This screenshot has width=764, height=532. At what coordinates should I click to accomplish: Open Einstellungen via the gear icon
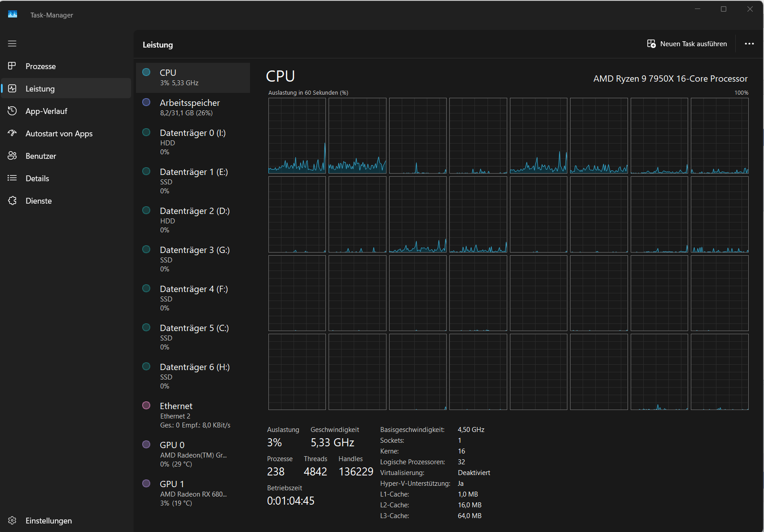[12, 520]
